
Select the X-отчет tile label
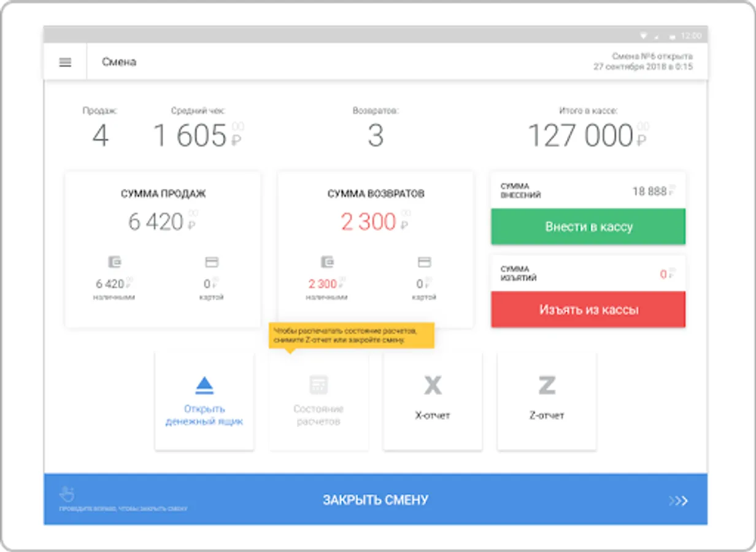click(x=433, y=415)
